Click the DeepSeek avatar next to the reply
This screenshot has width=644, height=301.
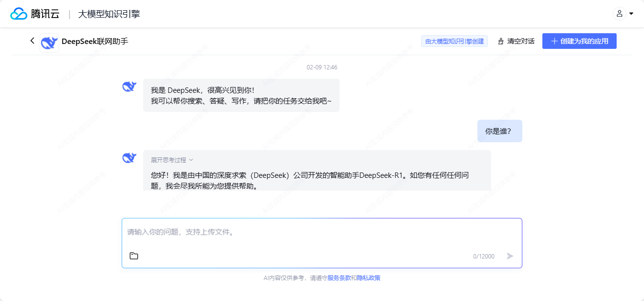pos(129,157)
